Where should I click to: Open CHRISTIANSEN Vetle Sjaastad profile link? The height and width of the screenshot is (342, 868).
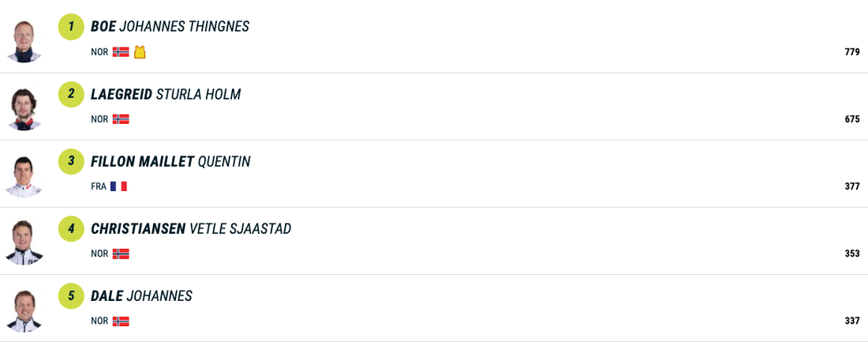[191, 229]
